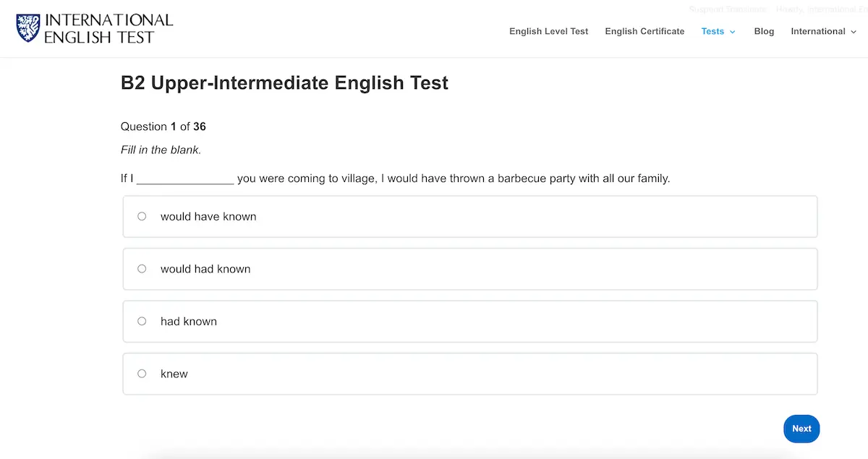The height and width of the screenshot is (459, 868).
Task: Click the Suspend Transients link
Action: [727, 9]
